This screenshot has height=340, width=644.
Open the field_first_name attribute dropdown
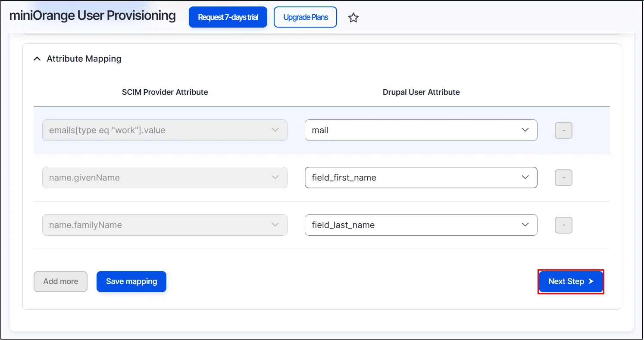pyautogui.click(x=421, y=178)
